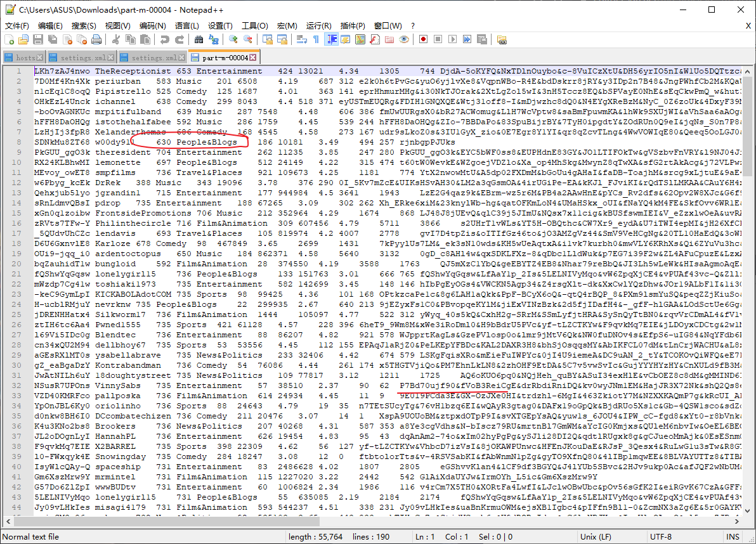The height and width of the screenshot is (544, 756).
Task: Close the part-m-00004 tab with its X
Action: [252, 57]
